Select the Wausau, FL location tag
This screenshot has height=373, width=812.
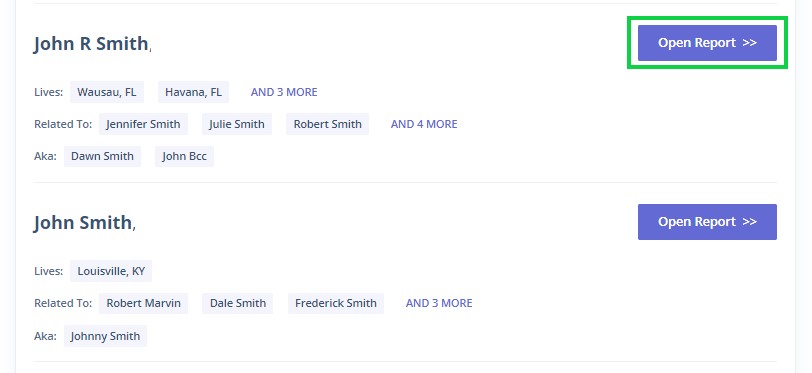pyautogui.click(x=107, y=92)
